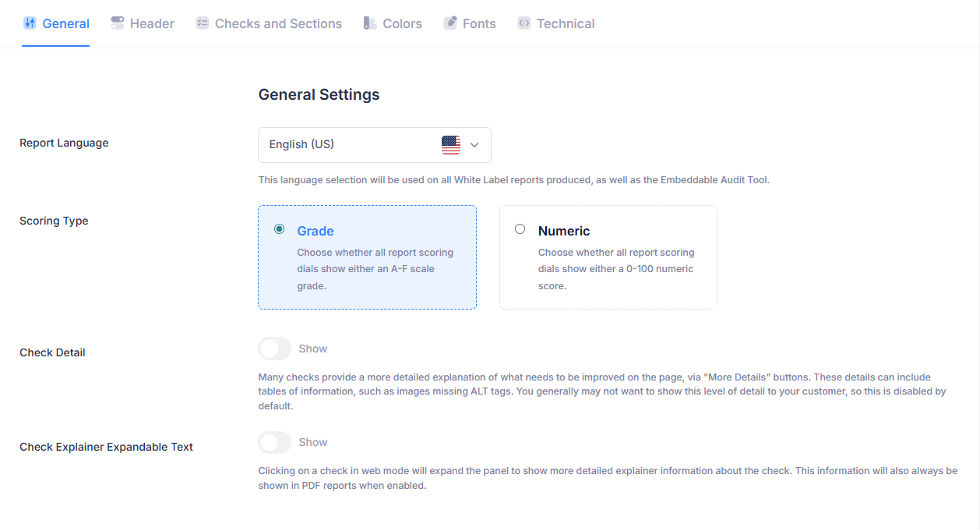The image size is (980, 531).
Task: Enable Check Explainer Expandable Text toggle
Action: (275, 442)
